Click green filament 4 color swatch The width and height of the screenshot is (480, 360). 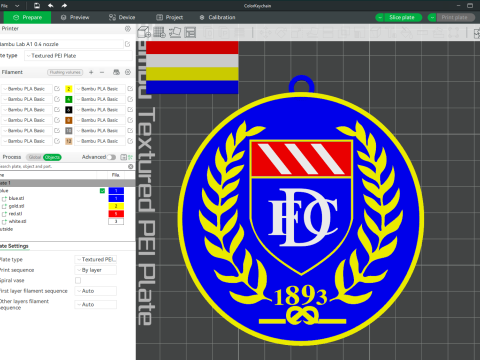click(x=69, y=99)
